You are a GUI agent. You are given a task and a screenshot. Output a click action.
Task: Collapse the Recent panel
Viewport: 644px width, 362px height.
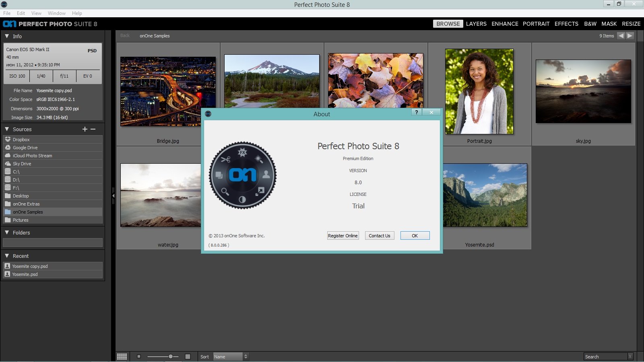coord(7,256)
